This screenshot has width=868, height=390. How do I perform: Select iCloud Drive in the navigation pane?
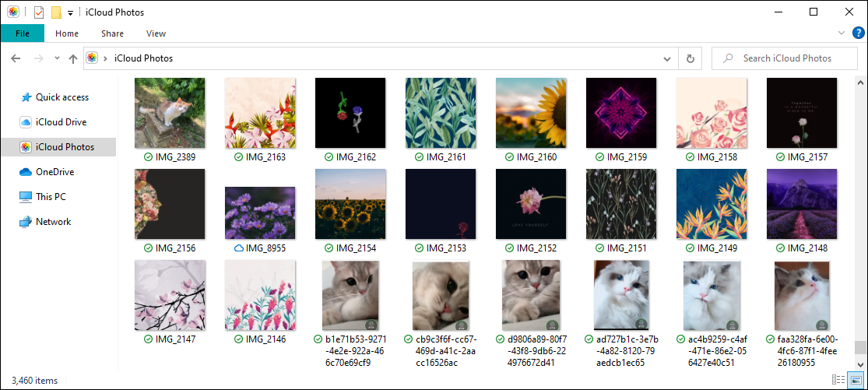pos(59,121)
